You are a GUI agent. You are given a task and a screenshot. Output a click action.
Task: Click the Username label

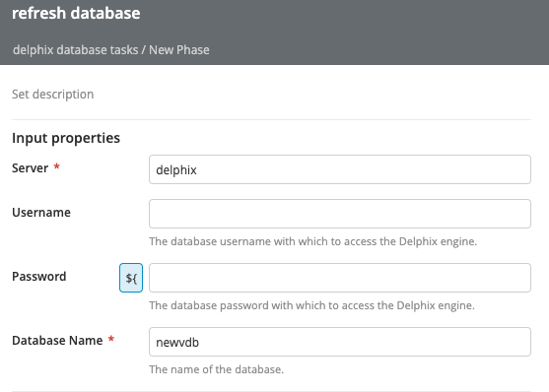tap(41, 213)
